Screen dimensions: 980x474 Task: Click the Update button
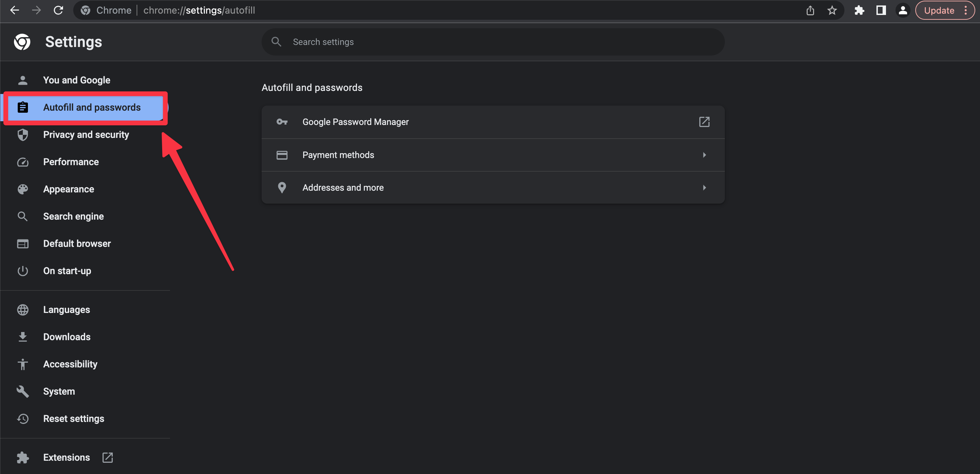click(x=938, y=10)
